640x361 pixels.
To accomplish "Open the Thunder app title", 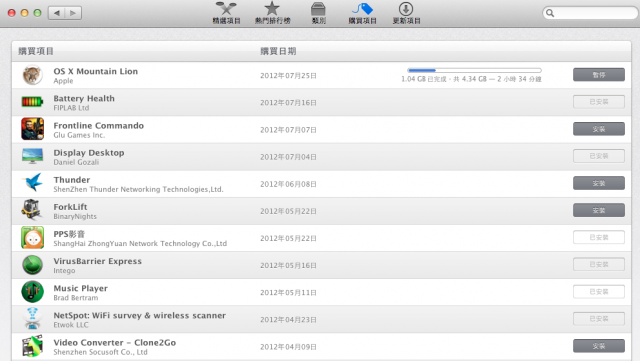I will point(72,180).
